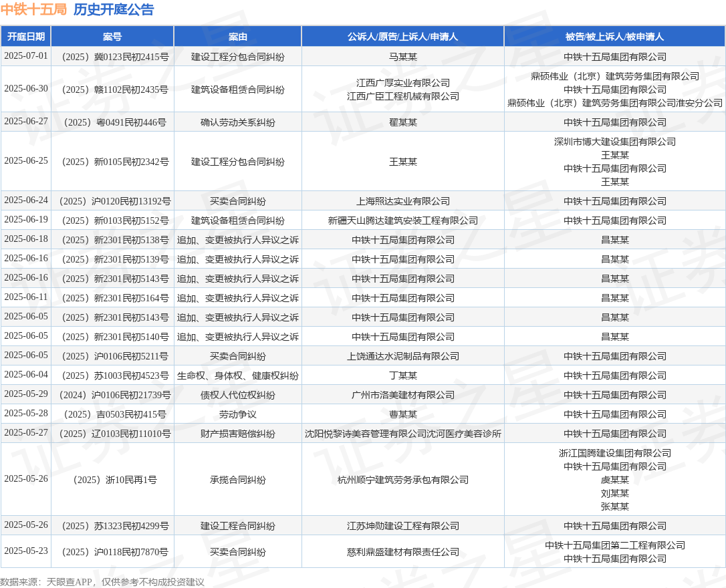Click the plaintiff 曹某某
The image size is (726, 588).
(403, 415)
